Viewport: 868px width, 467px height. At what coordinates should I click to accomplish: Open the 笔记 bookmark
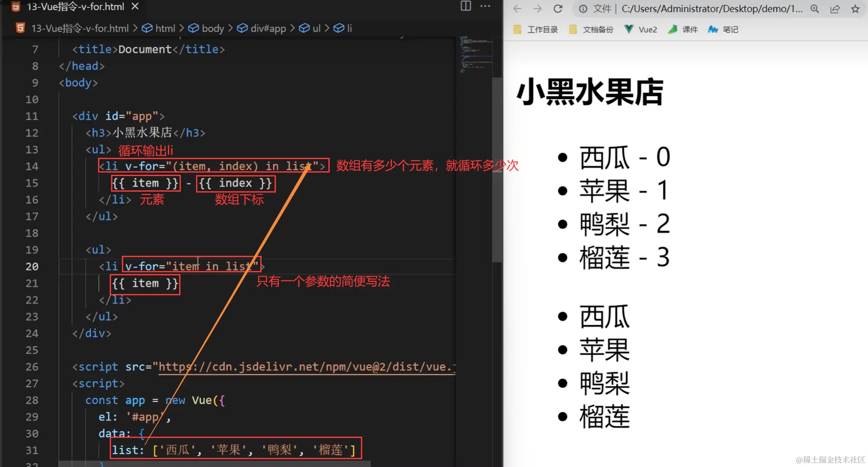coord(723,29)
